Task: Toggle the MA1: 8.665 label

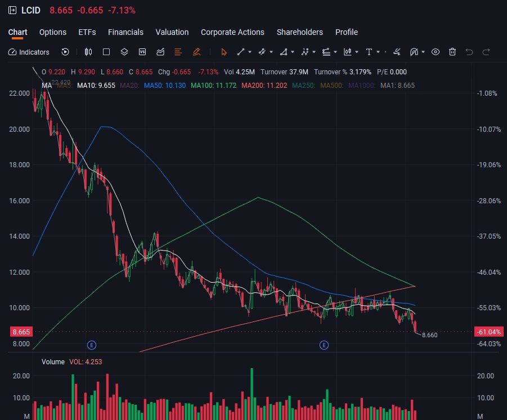Action: pos(397,86)
